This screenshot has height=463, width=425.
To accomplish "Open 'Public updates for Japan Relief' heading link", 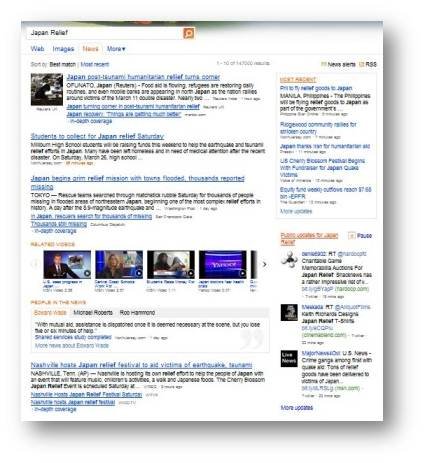I will click(x=309, y=239).
